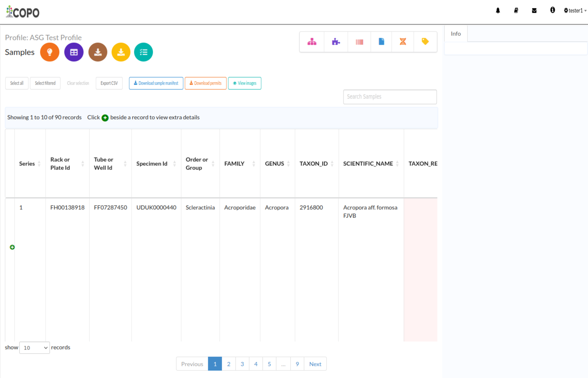Sort by Series column
588x378 pixels.
click(30, 163)
